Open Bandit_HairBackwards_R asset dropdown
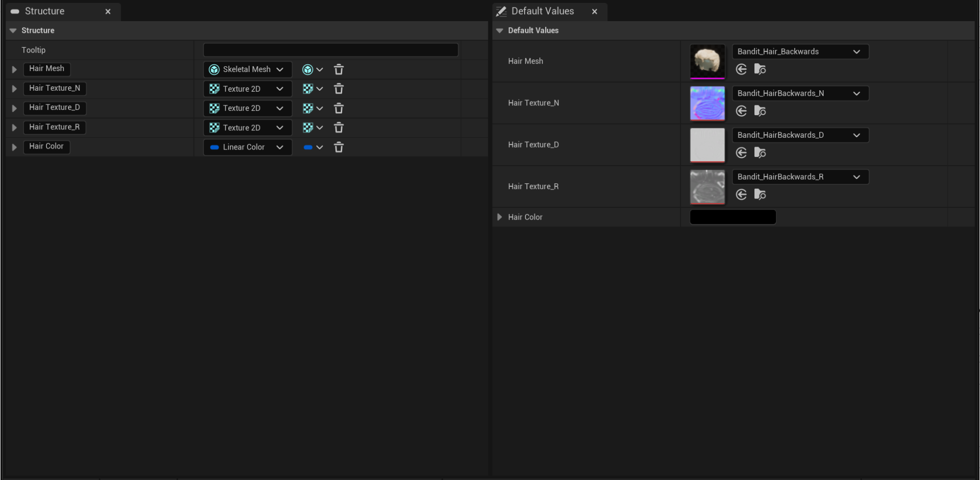The width and height of the screenshot is (980, 480). click(800, 177)
